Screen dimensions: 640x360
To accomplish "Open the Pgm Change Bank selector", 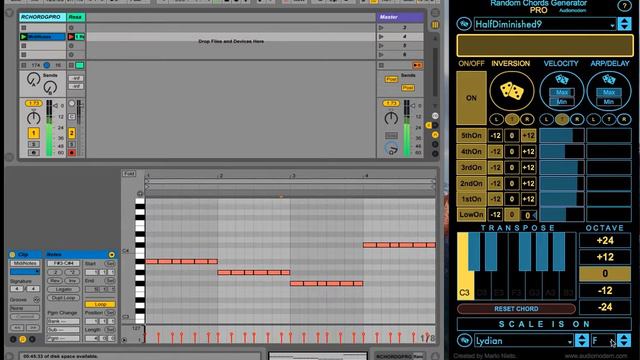I will click(63, 321).
